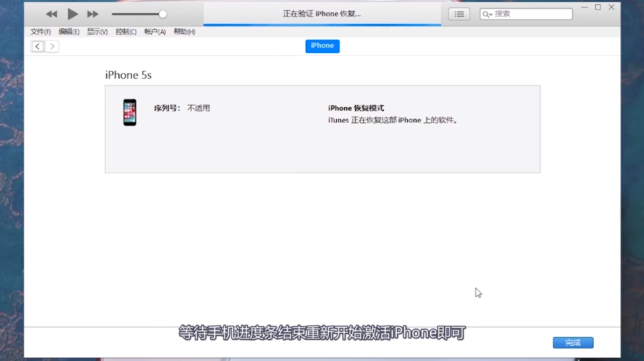Open the 显示(V) menu
The image size is (644, 361).
tap(97, 32)
